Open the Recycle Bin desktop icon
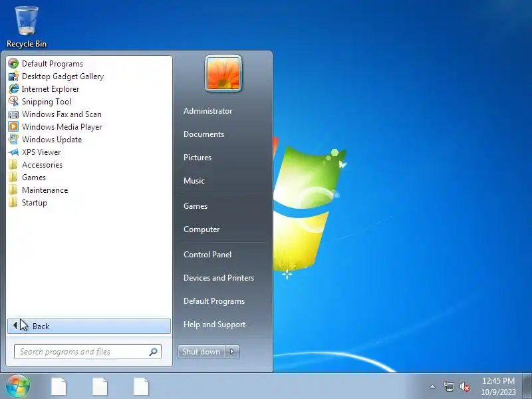532x399 pixels. pyautogui.click(x=27, y=27)
